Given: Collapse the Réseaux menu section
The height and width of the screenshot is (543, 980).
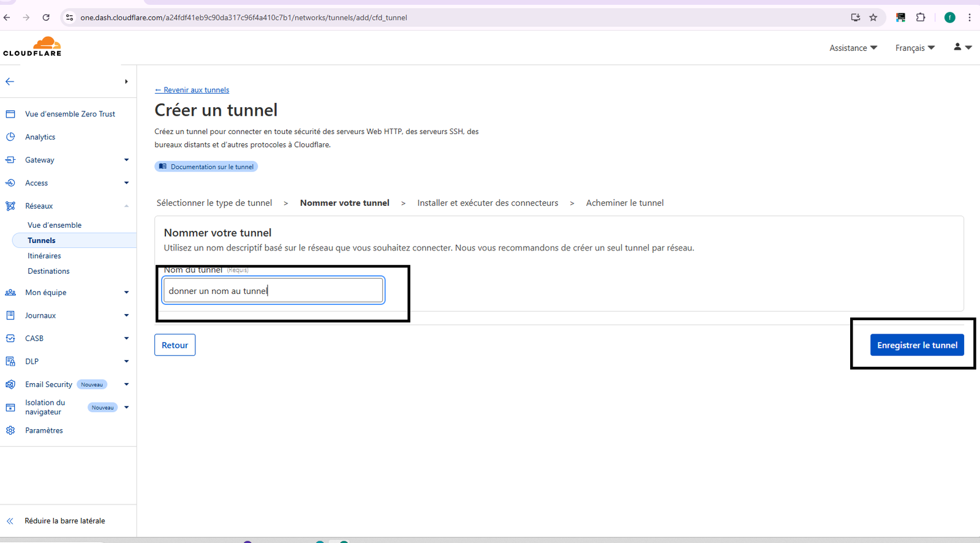Looking at the screenshot, I should tap(126, 206).
